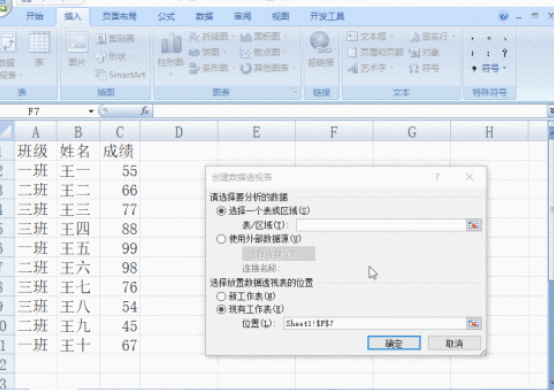The image size is (554, 390).
Task: Select 选择一个表或区域 radio option
Action: [x=263, y=211]
